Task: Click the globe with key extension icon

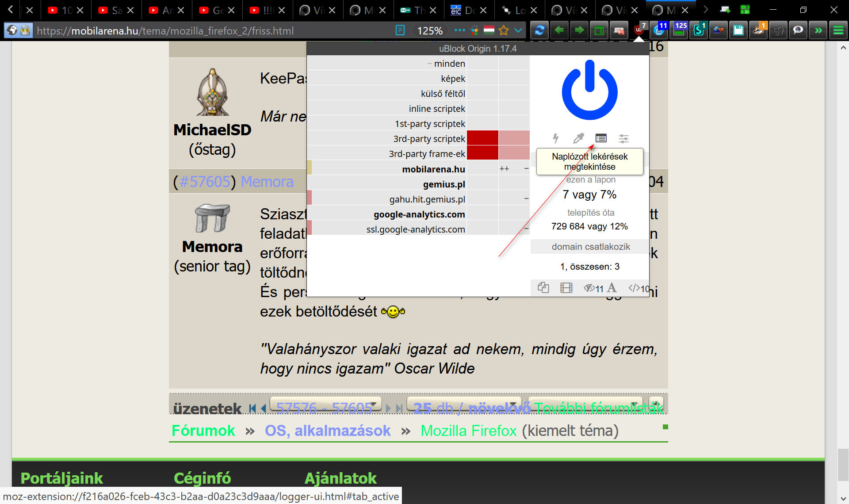Action: pyautogui.click(x=719, y=31)
